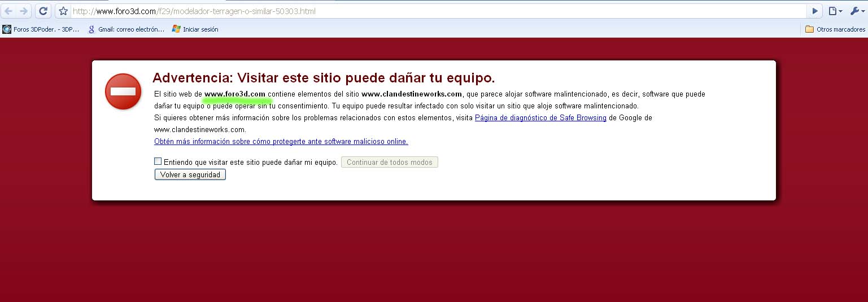Click the Volver a seguridad button
The height and width of the screenshot is (302, 868).
pos(190,175)
